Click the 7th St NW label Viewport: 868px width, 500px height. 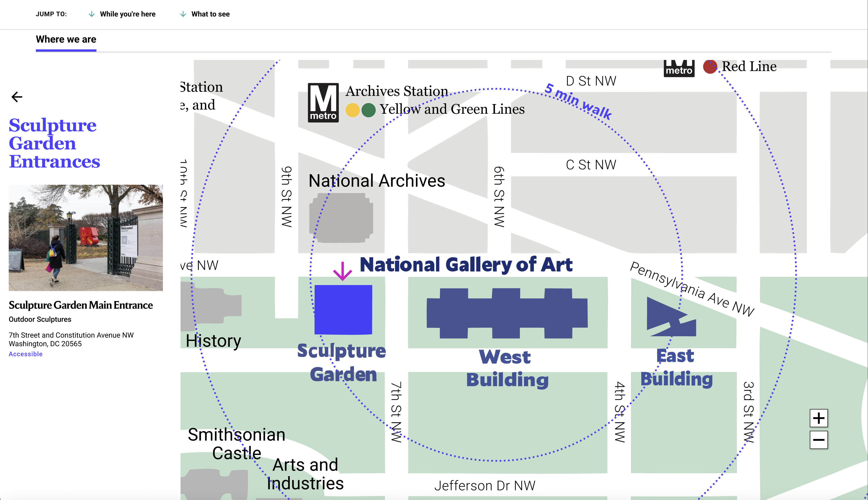(396, 412)
